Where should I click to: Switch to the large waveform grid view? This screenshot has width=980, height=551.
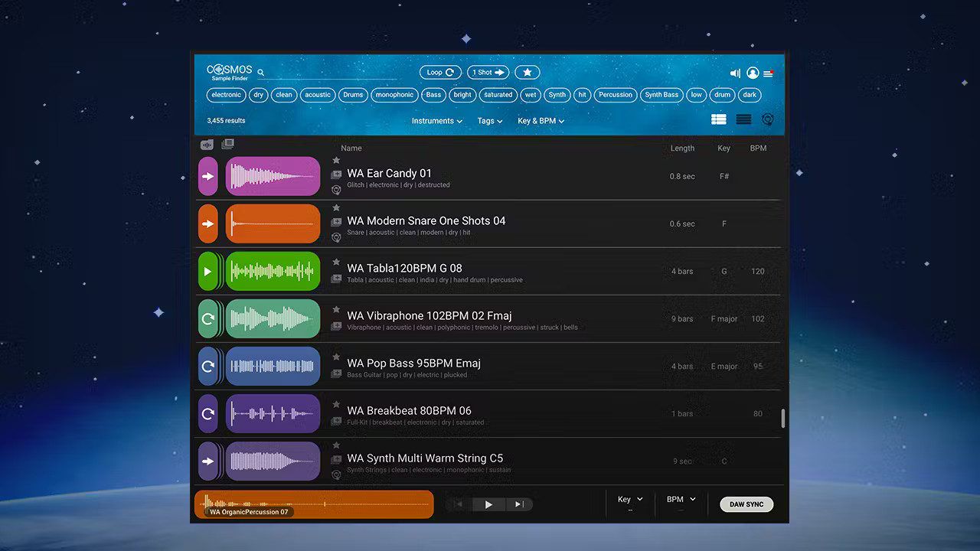point(718,119)
